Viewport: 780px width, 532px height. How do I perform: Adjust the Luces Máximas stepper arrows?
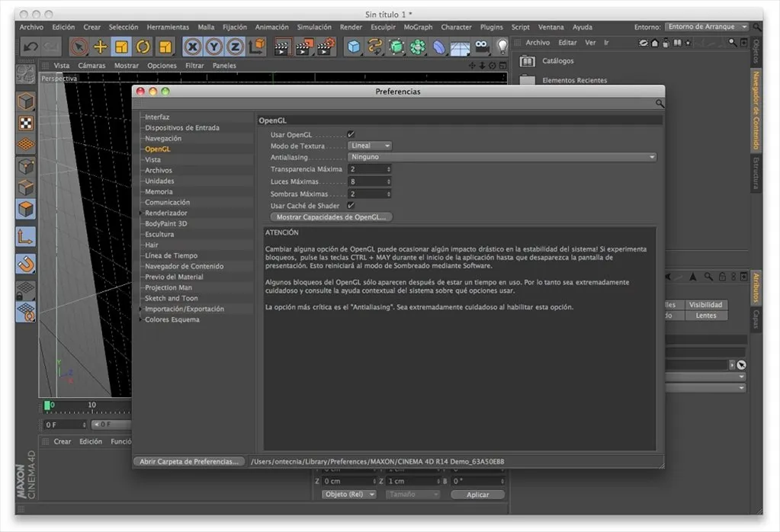point(389,181)
